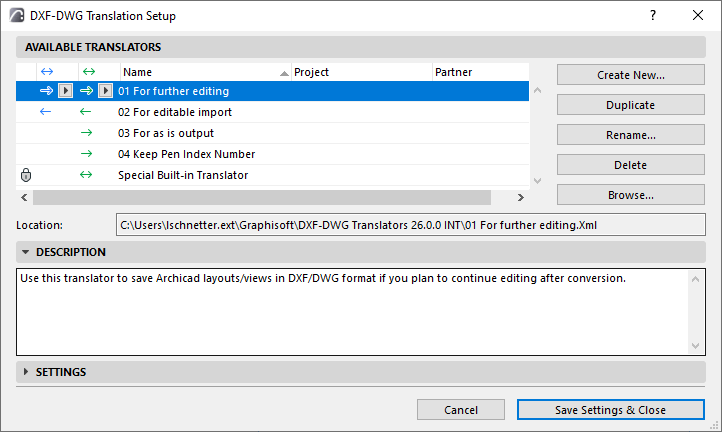This screenshot has width=722, height=432.
Task: Click the lock icon beside Special Built-in Translator
Action: coord(26,175)
